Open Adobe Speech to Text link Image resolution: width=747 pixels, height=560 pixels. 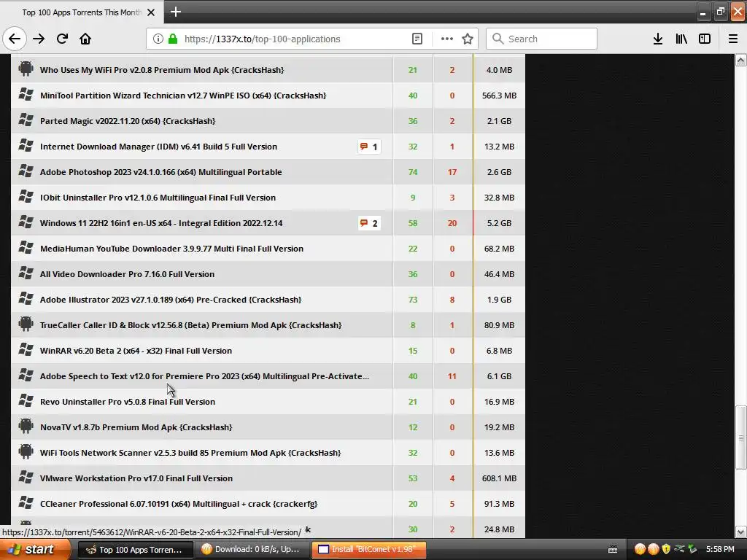tap(204, 376)
